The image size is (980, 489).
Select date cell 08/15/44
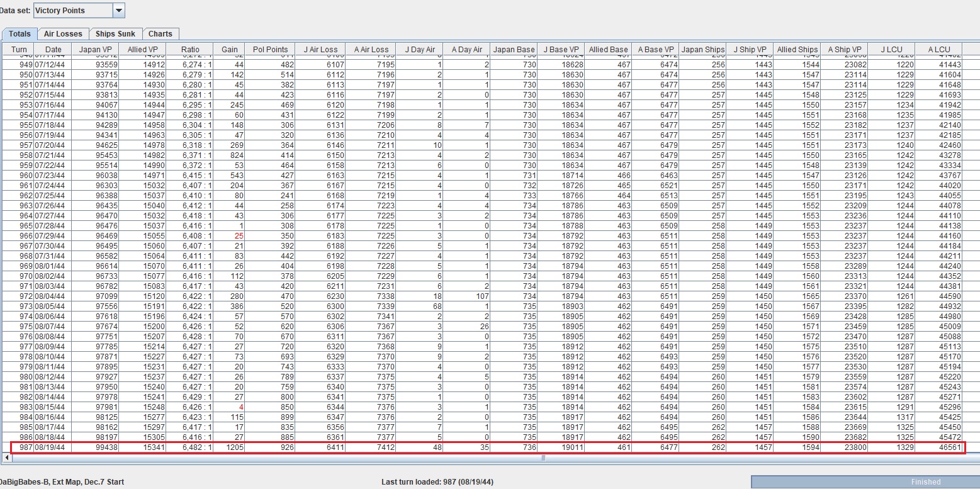(x=48, y=407)
